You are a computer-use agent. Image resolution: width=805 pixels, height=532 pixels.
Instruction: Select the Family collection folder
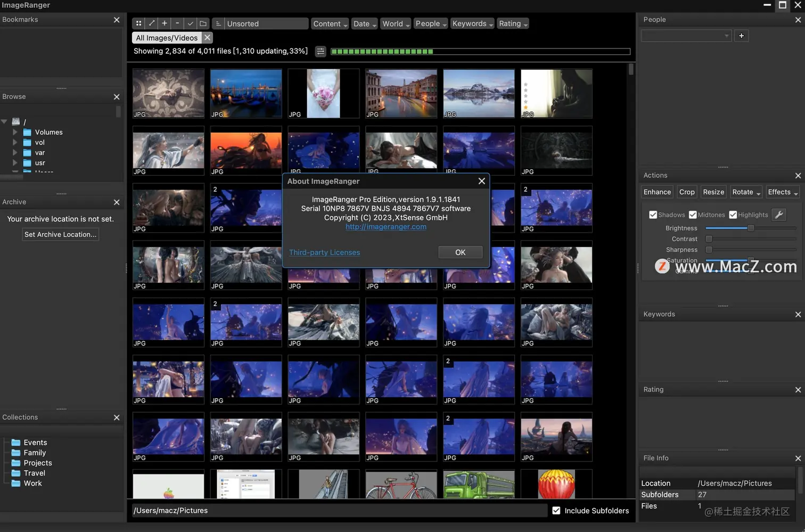(29, 453)
